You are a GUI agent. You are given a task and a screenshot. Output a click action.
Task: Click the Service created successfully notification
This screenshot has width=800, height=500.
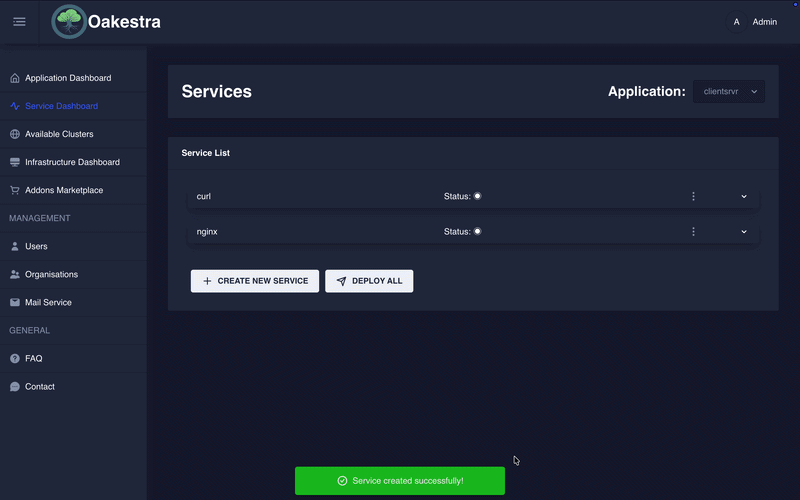400,481
